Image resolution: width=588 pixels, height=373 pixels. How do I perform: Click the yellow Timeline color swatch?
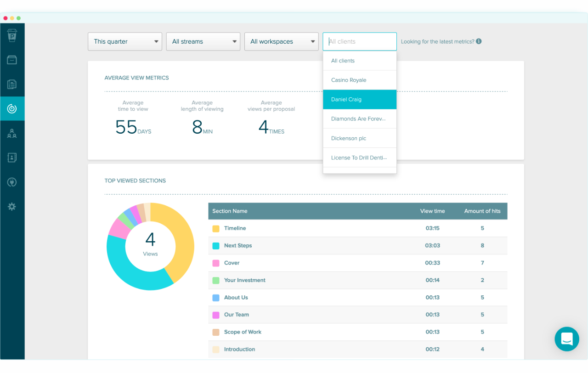[216, 228]
